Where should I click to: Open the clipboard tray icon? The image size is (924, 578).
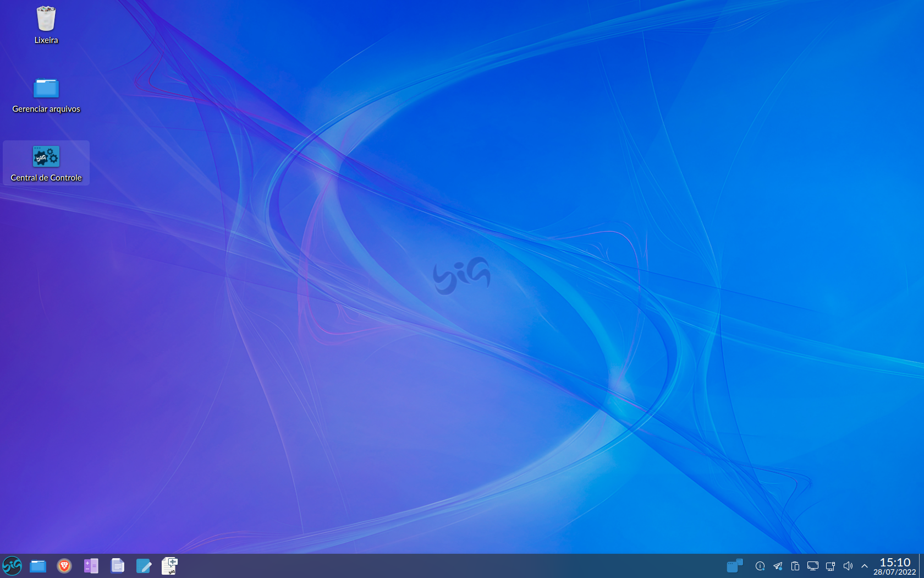[795, 566]
